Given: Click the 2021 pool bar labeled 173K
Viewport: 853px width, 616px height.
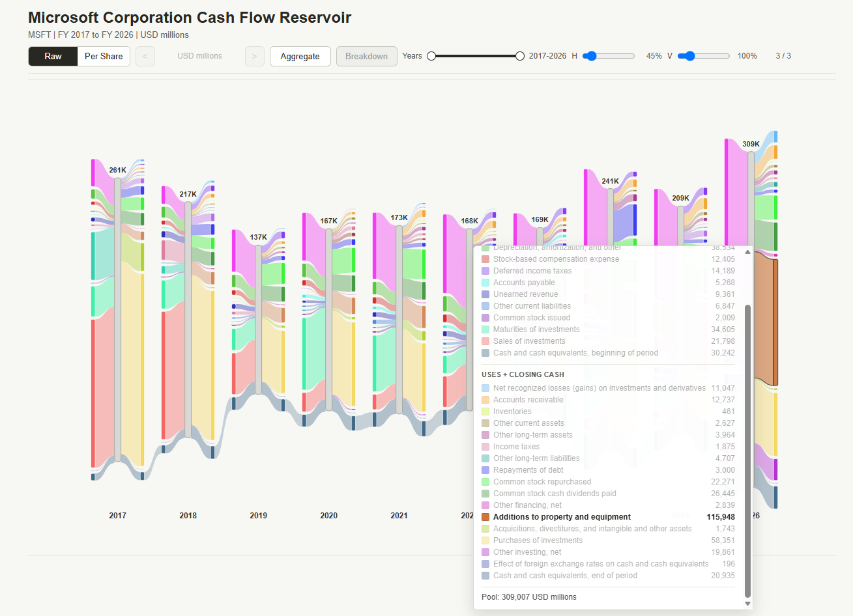Looking at the screenshot, I should (x=399, y=319).
